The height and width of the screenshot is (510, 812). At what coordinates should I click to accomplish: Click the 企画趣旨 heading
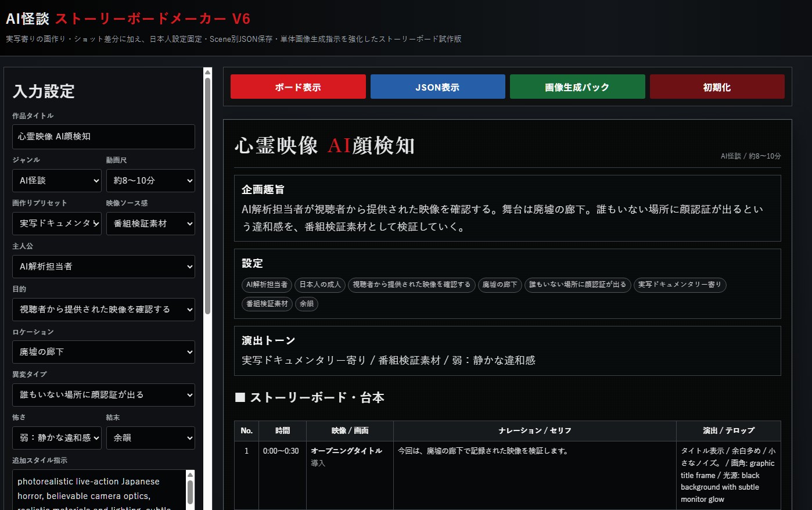263,190
